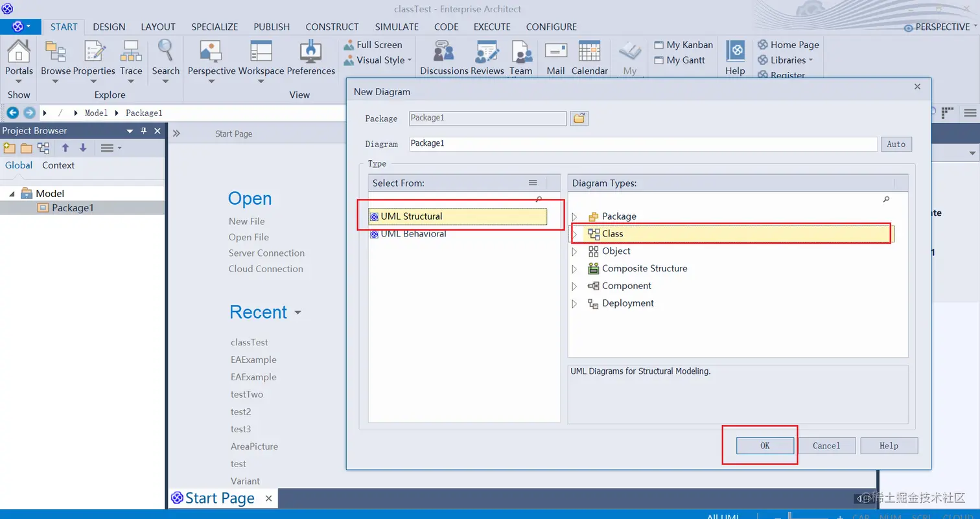The width and height of the screenshot is (980, 519).
Task: Open the Perspective selector at top right
Action: [941, 27]
